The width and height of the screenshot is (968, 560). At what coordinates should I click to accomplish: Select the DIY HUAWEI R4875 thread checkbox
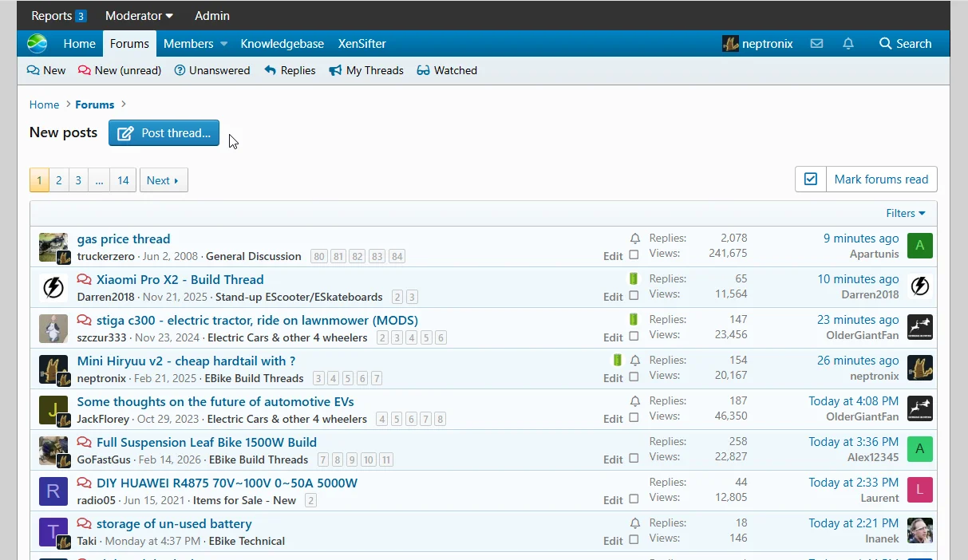[634, 499]
